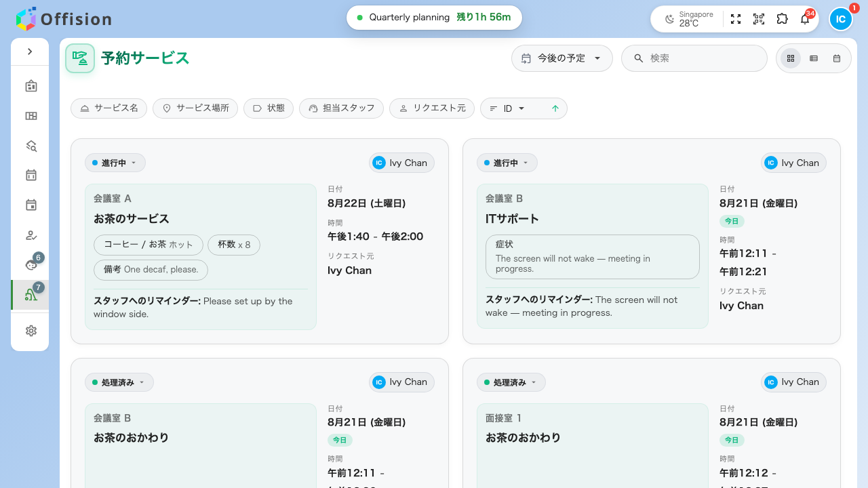The width and height of the screenshot is (868, 488).
Task: Open the calendar sidebar icon
Action: pyautogui.click(x=31, y=176)
